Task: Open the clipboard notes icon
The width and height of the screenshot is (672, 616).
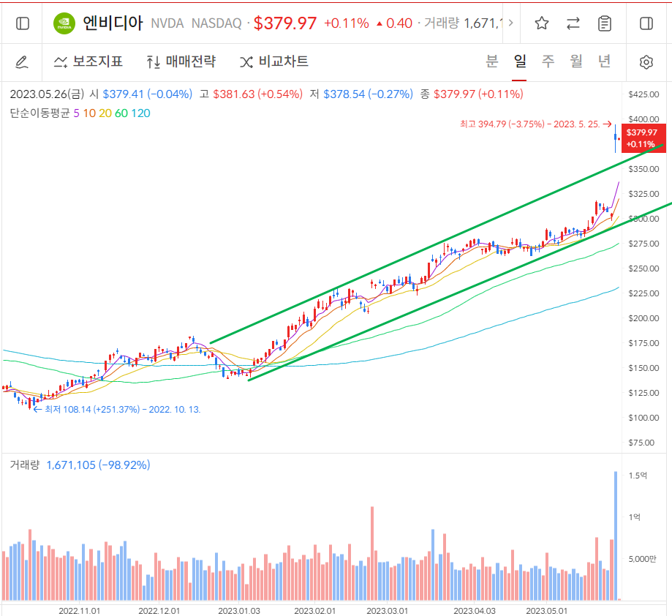Action: coord(604,23)
